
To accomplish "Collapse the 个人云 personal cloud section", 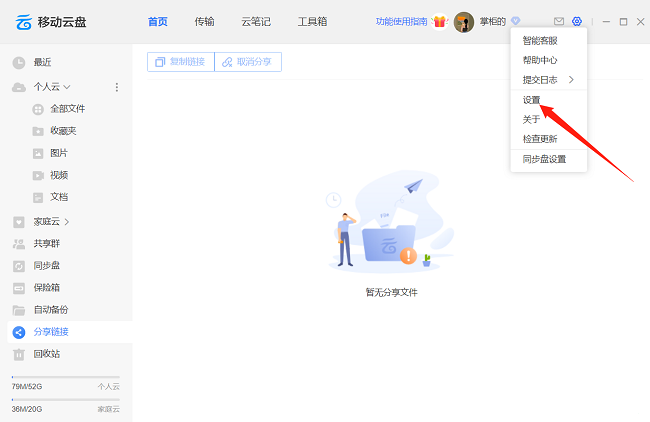I will (x=67, y=87).
